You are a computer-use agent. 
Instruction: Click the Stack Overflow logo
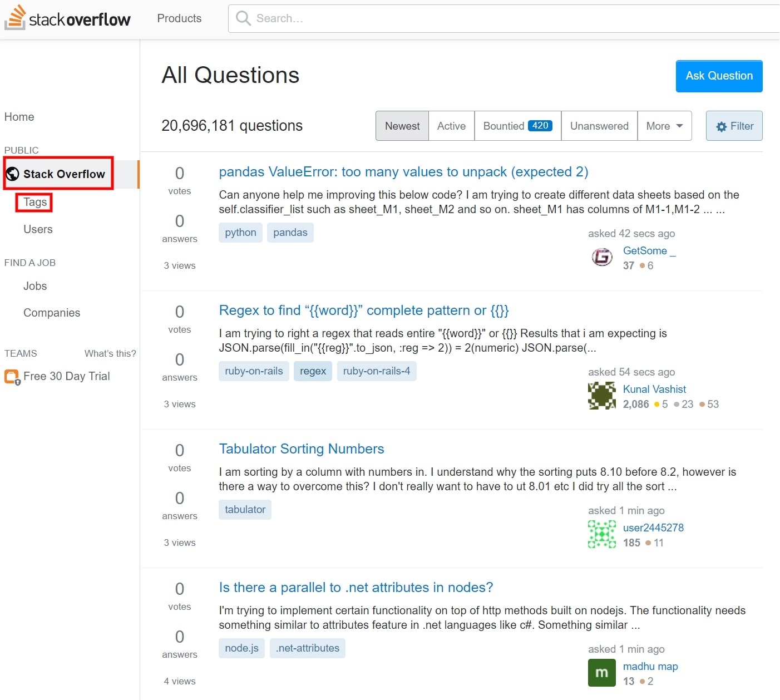pyautogui.click(x=68, y=18)
